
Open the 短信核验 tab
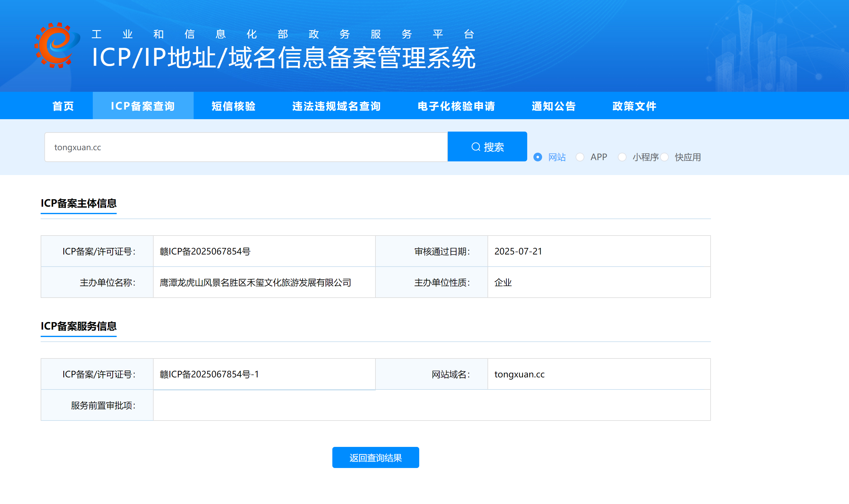[x=234, y=106]
